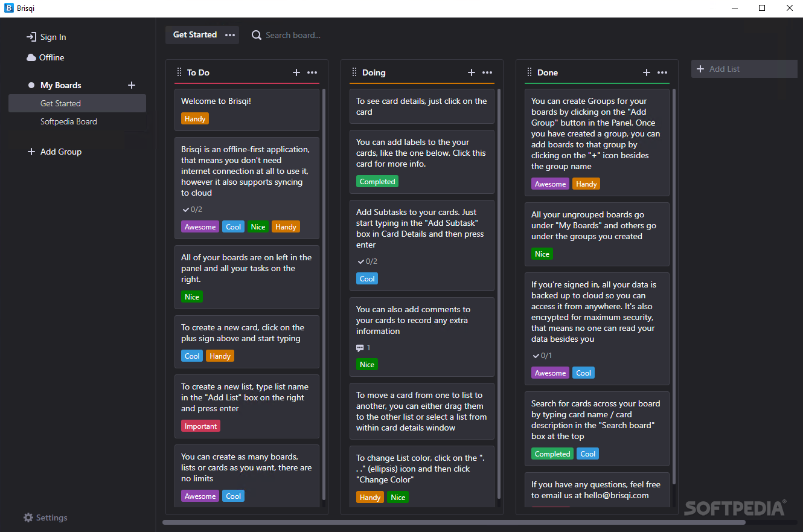Screen dimensions: 803x532
Task: Open the card about adding labels
Action: (x=422, y=162)
